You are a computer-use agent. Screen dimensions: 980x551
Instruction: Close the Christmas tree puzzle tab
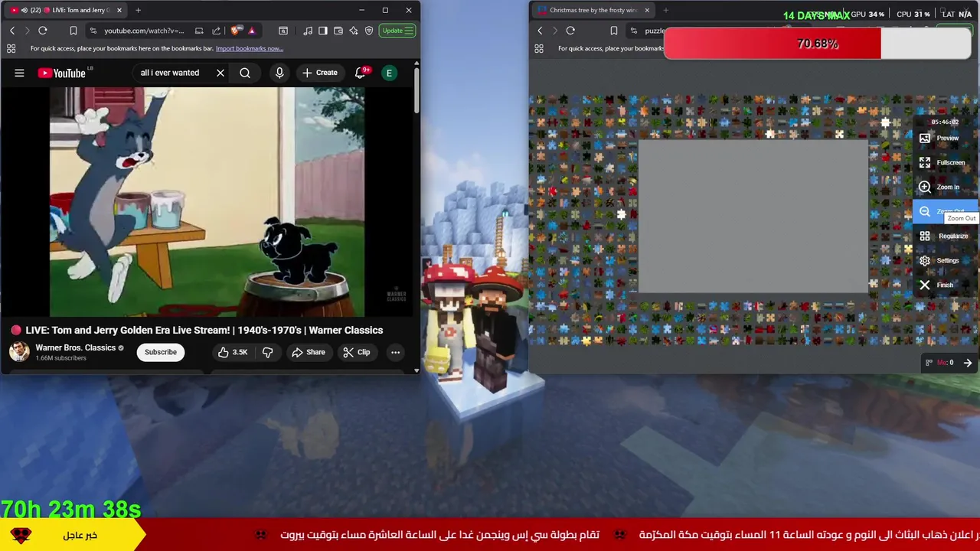(x=647, y=10)
